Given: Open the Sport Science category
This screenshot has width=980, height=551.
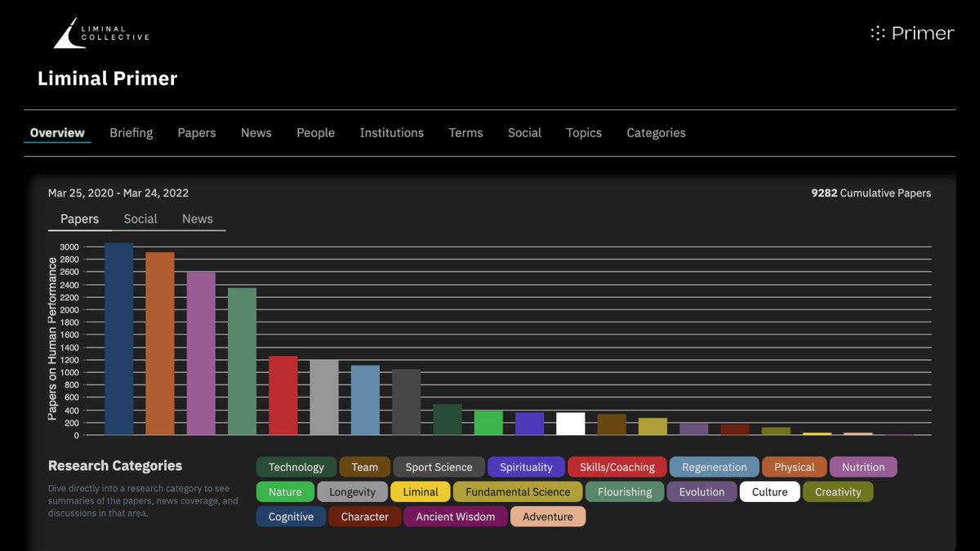Looking at the screenshot, I should click(x=439, y=467).
